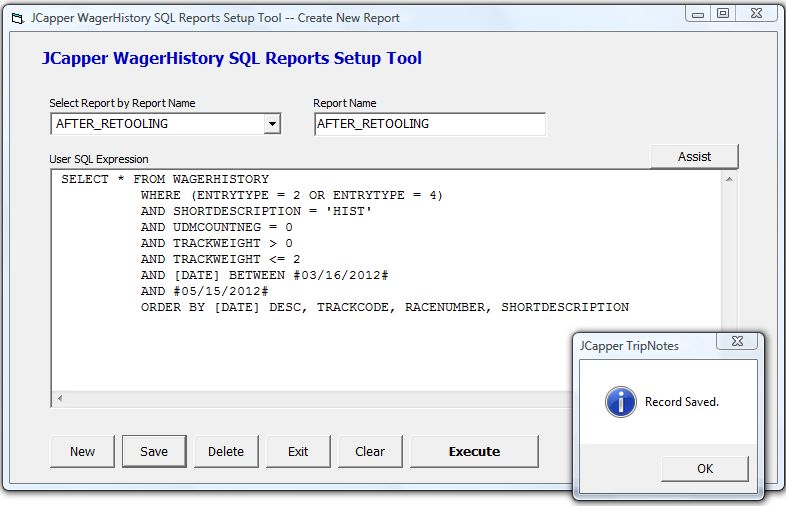Screen dimensions: 786x506
Task: Click the AND TRACKWEIGHT > 0 line
Action: click(217, 243)
